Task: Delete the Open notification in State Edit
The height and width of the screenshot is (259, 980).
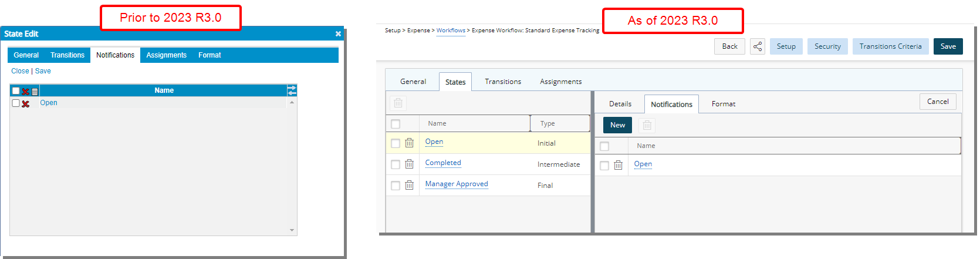Action: 25,103
